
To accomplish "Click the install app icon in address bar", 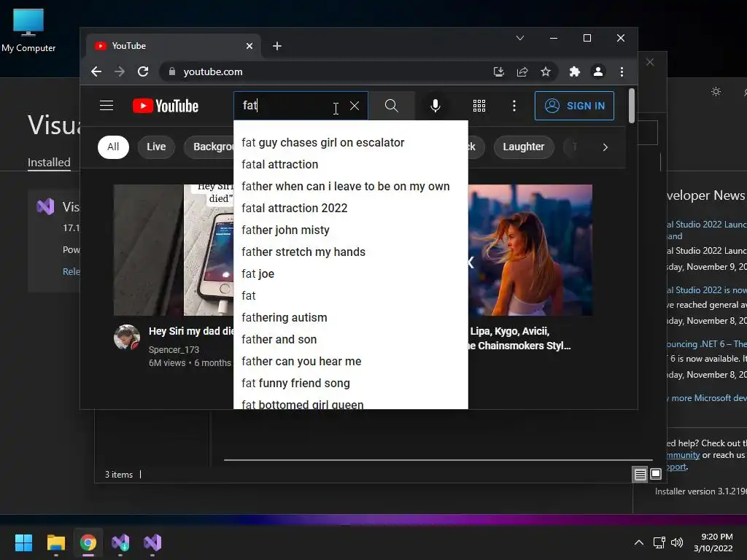I will 499,71.
